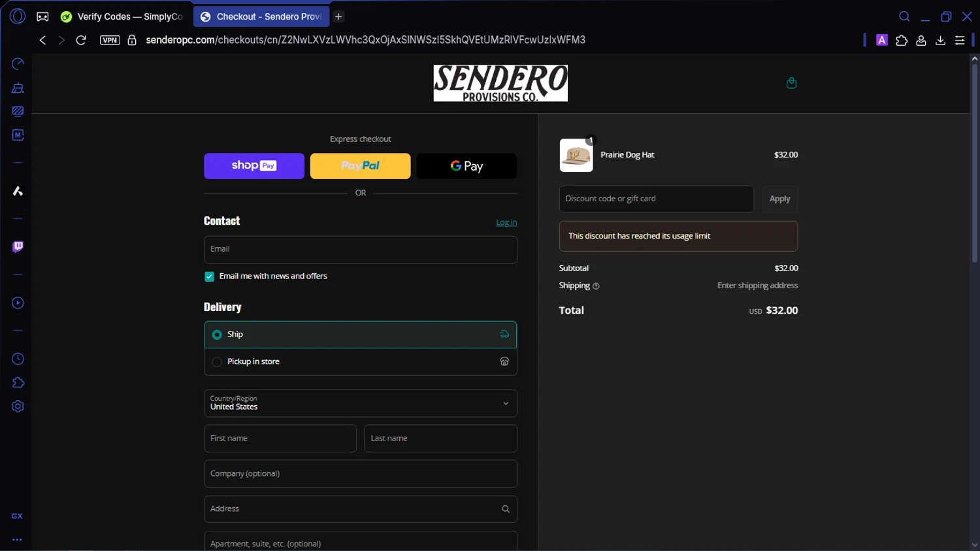Open the toolbar extensions cube icon

(x=902, y=40)
